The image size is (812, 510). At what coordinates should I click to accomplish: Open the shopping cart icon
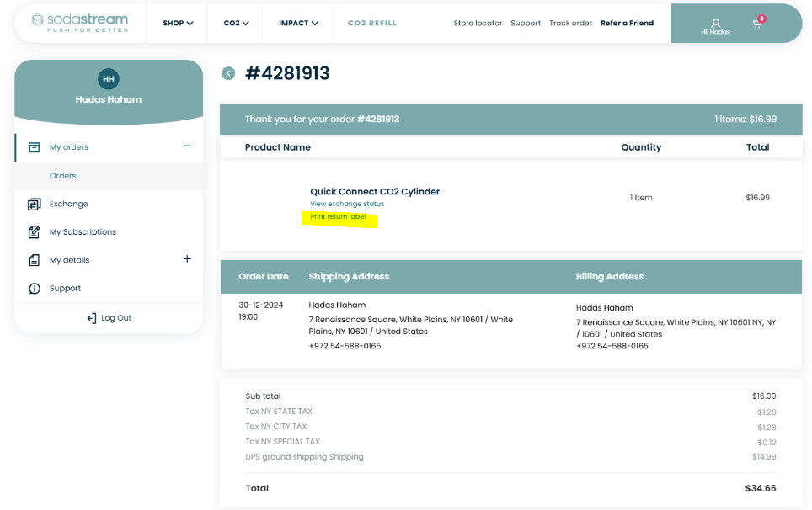(x=757, y=23)
